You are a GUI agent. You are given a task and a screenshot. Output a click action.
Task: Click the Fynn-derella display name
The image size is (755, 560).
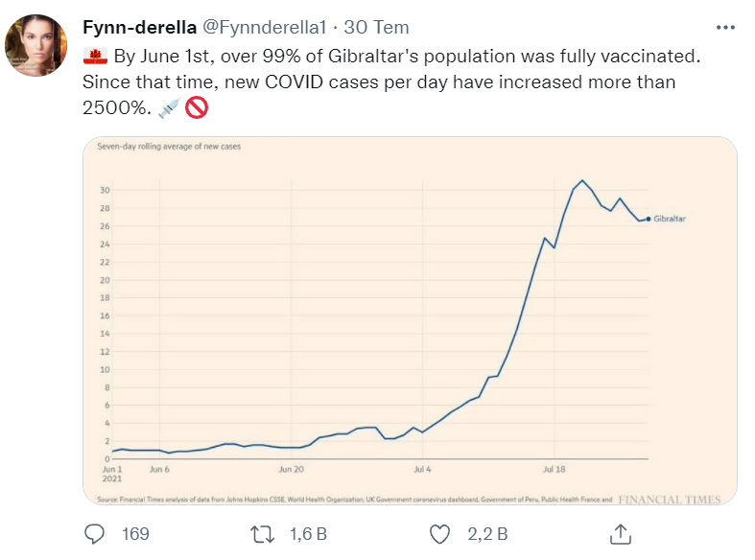pos(140,26)
